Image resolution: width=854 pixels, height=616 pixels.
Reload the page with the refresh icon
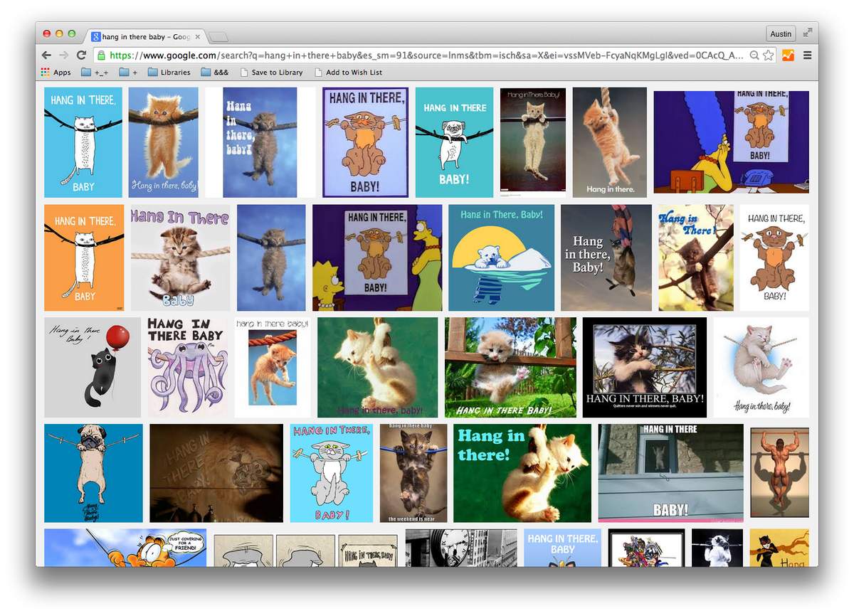(81, 55)
